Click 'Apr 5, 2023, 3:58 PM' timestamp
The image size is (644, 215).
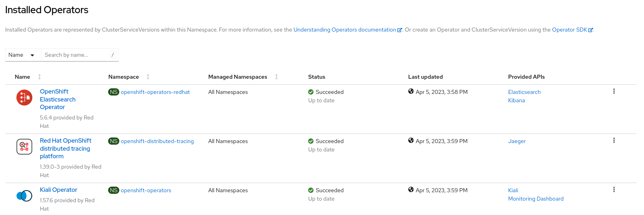coord(442,92)
